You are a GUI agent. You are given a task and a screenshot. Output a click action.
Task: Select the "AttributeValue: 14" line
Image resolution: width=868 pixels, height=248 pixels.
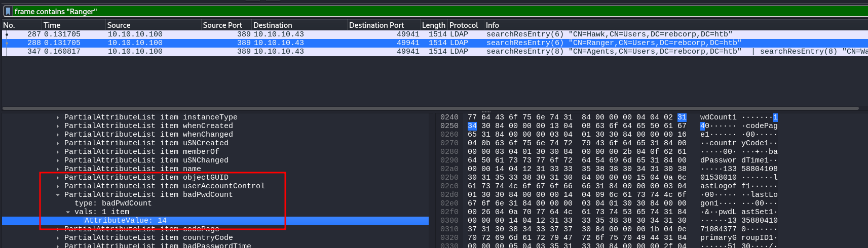click(x=215, y=221)
